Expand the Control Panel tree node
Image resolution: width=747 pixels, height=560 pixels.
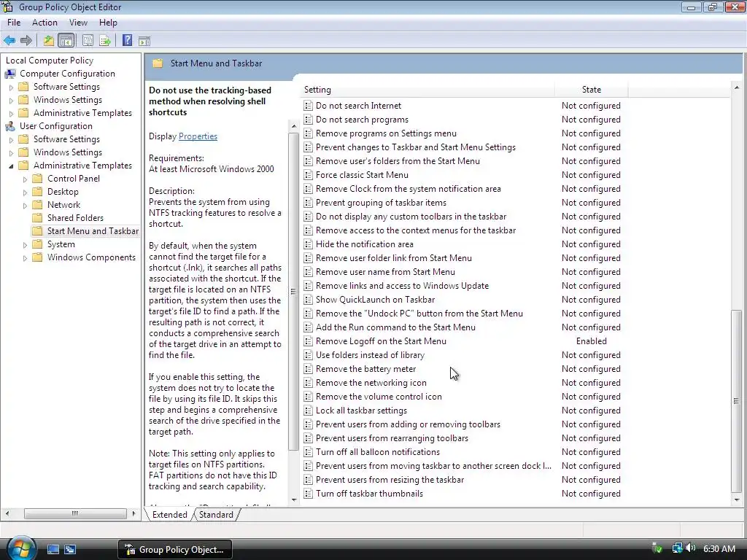(26, 179)
